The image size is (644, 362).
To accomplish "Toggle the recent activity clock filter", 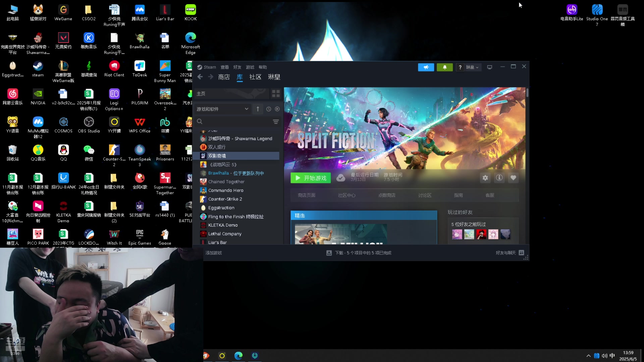I will [x=269, y=109].
